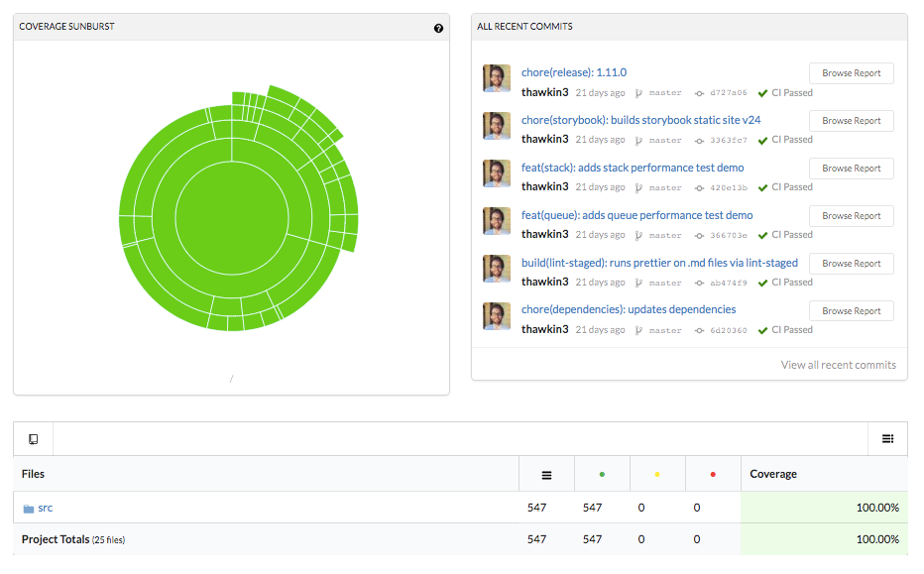Open the src folder icon
Image resolution: width=924 pixels, height=574 pixels.
29,509
